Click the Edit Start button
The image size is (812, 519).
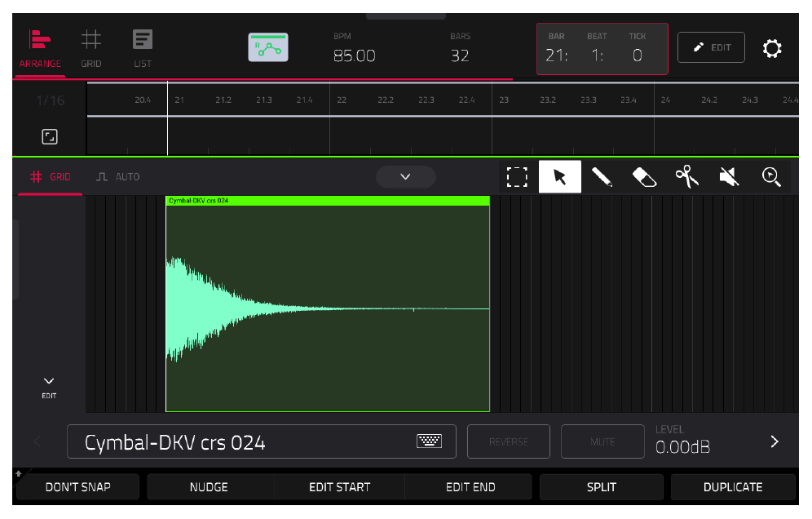point(340,487)
